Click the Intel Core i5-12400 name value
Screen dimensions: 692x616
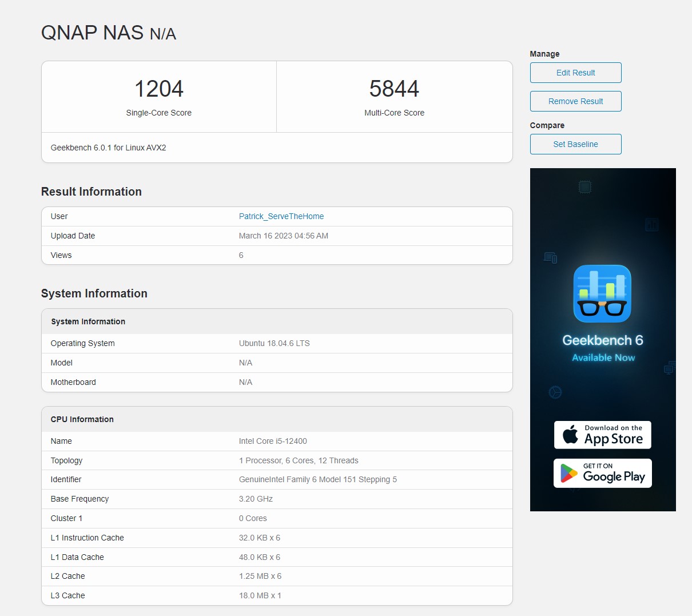tap(273, 441)
